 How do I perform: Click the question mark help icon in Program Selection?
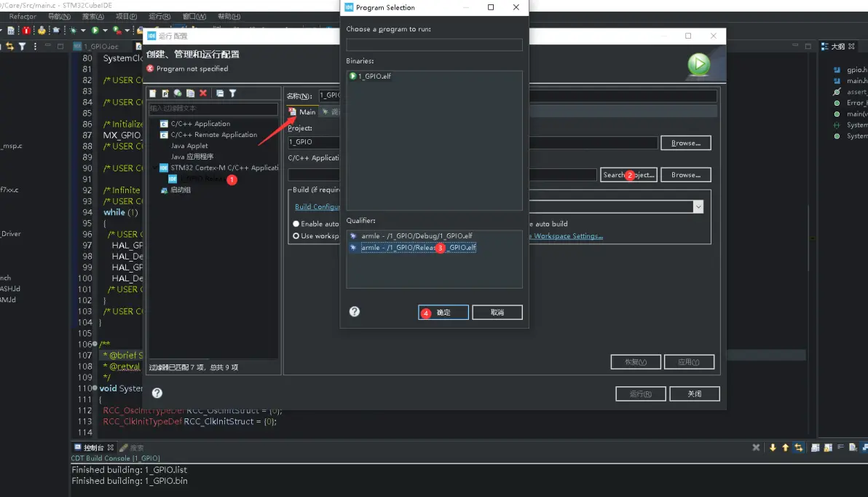pos(355,311)
